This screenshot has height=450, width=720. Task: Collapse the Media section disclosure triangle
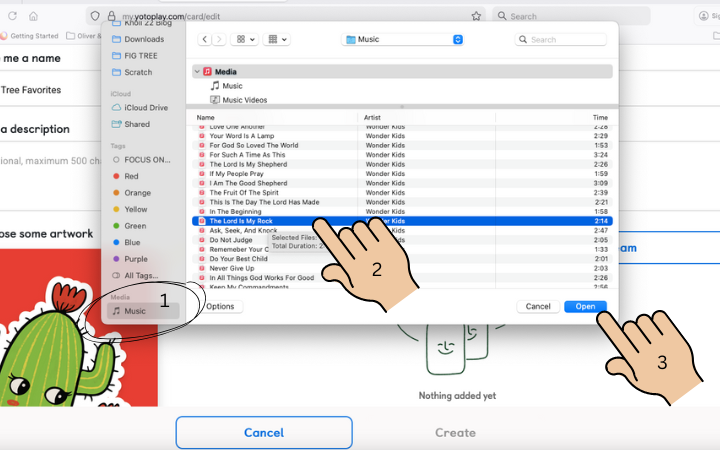tap(197, 72)
